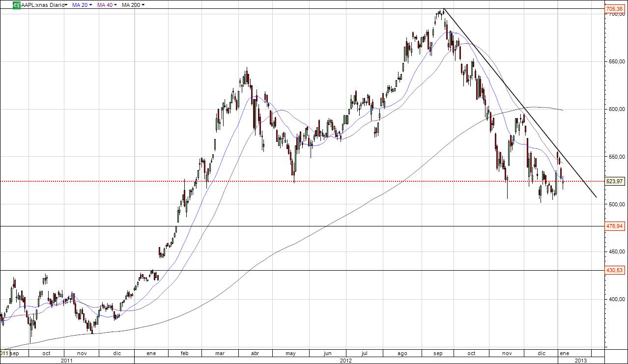Image resolution: width=628 pixels, height=364 pixels.
Task: Select the 476,94 support level label
Action: point(615,226)
